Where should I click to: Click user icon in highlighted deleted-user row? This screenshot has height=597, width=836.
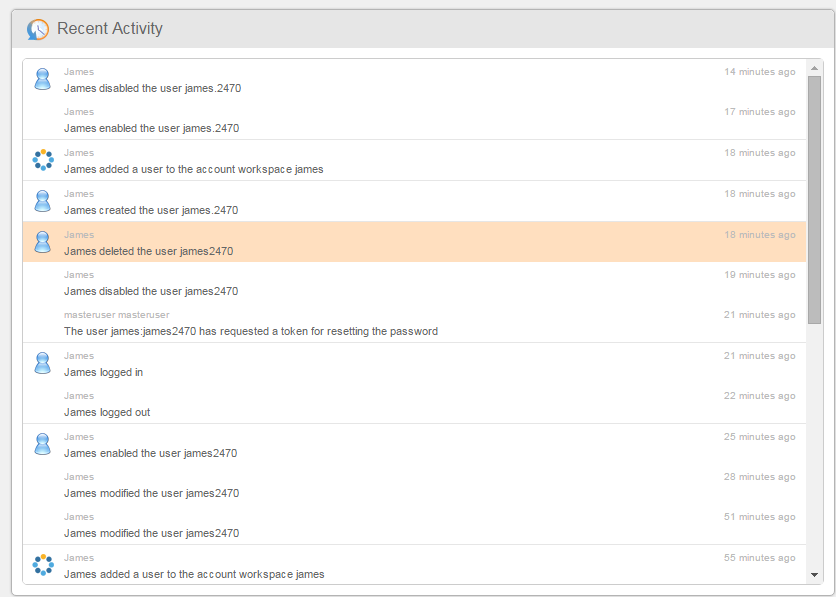point(42,242)
